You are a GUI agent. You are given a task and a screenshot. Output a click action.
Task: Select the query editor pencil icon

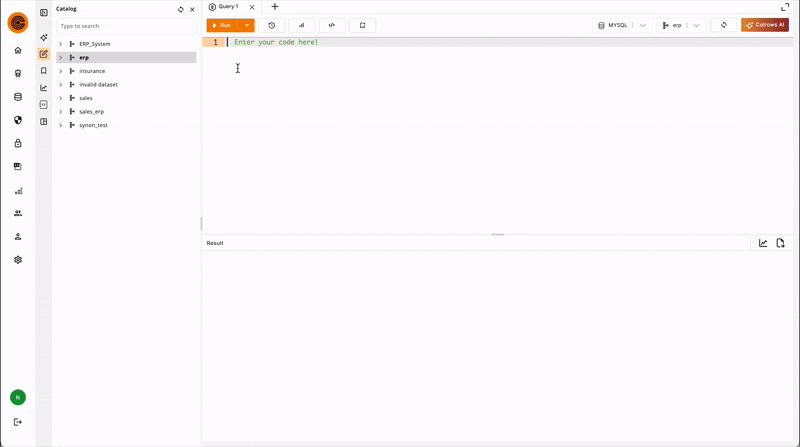(44, 54)
